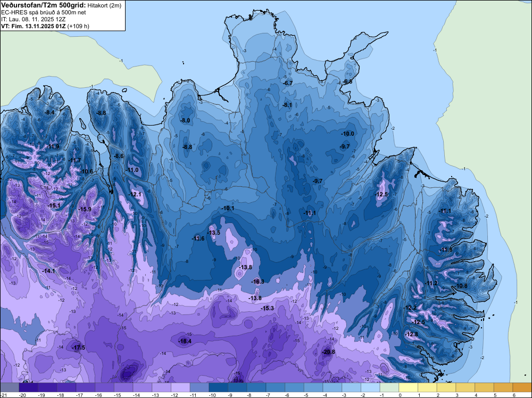This screenshot has width=532, height=398.
Task: Select the -11.9 temperature label
Action: pyautogui.click(x=53, y=146)
